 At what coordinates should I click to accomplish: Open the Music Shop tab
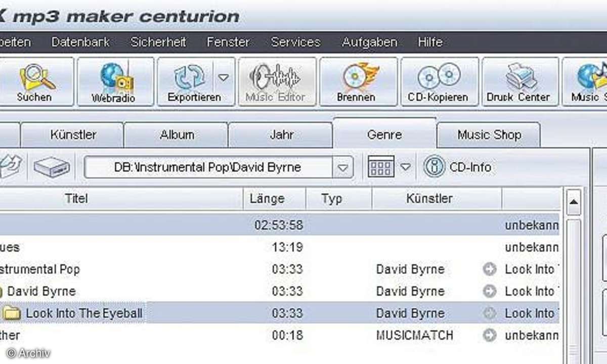click(489, 135)
